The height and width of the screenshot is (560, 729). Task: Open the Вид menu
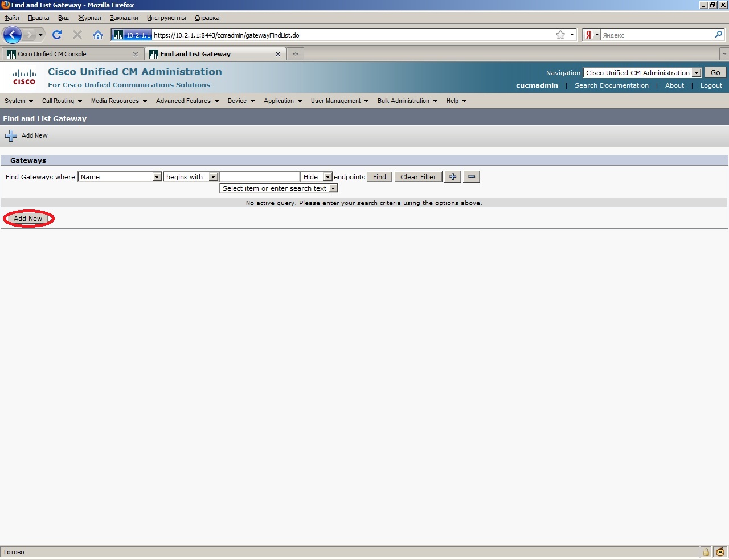[63, 18]
